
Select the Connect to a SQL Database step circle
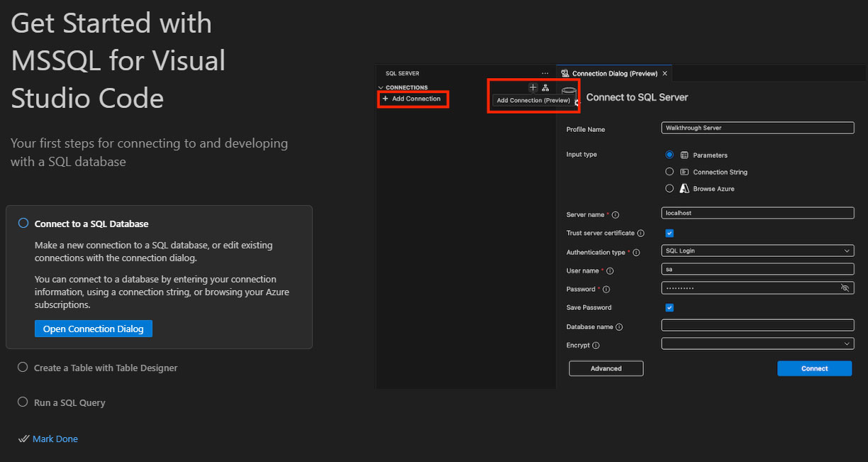[x=23, y=223]
